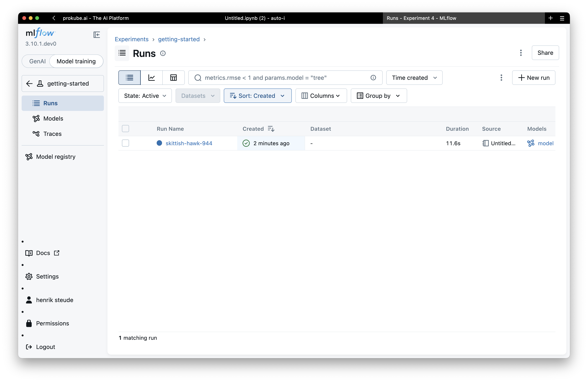This screenshot has width=588, height=382.
Task: Open the Datasets filter dropdown
Action: tap(198, 96)
